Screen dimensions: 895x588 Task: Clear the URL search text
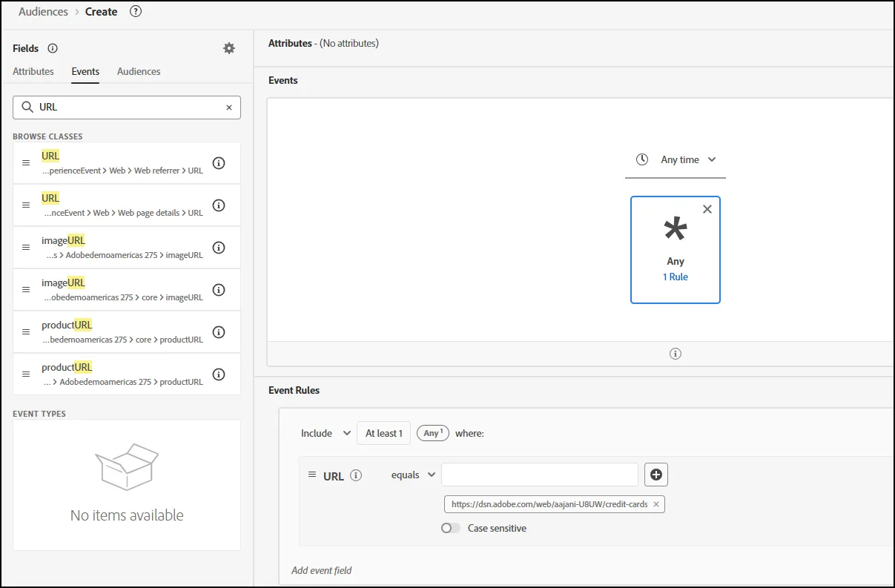[x=229, y=108]
